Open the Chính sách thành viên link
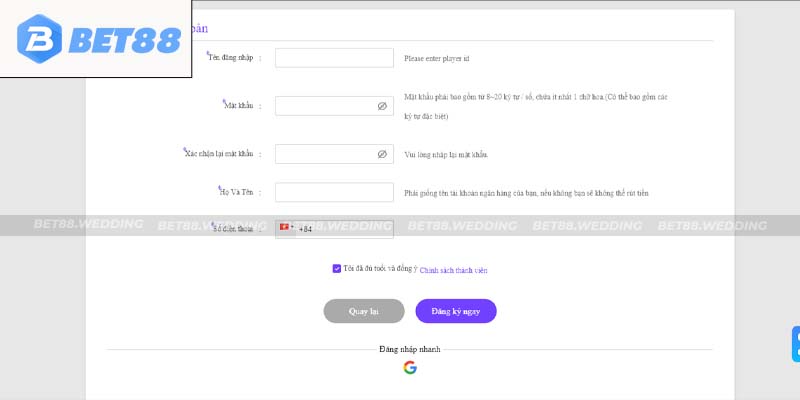This screenshot has height=400, width=800. tap(453, 270)
